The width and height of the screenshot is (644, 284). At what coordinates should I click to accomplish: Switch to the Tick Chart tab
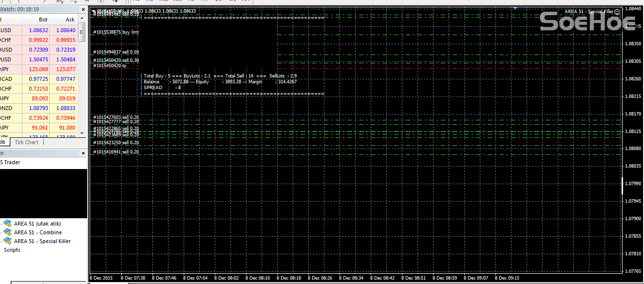click(x=26, y=142)
